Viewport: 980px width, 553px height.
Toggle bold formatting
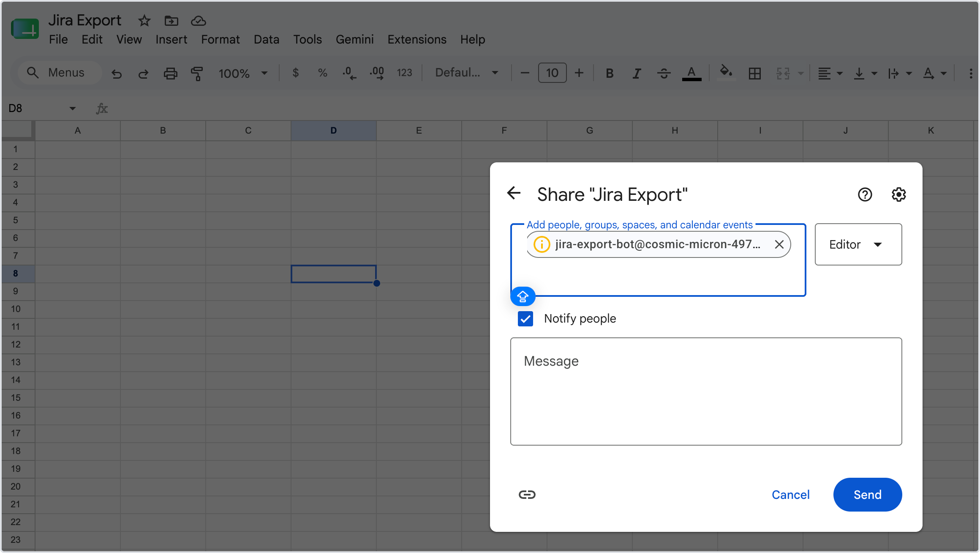610,74
